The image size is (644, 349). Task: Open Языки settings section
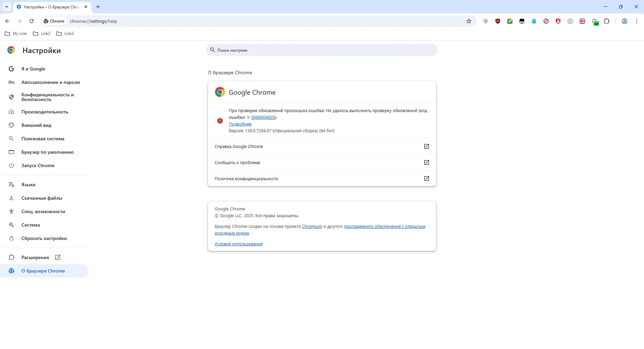pyautogui.click(x=44, y=185)
